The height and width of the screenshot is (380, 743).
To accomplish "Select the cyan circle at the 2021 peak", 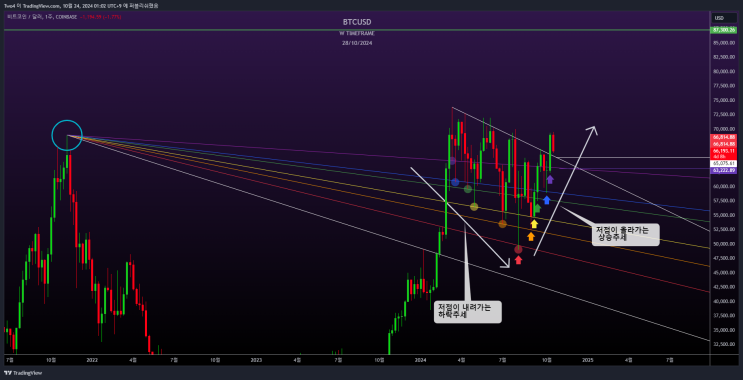I will point(67,136).
